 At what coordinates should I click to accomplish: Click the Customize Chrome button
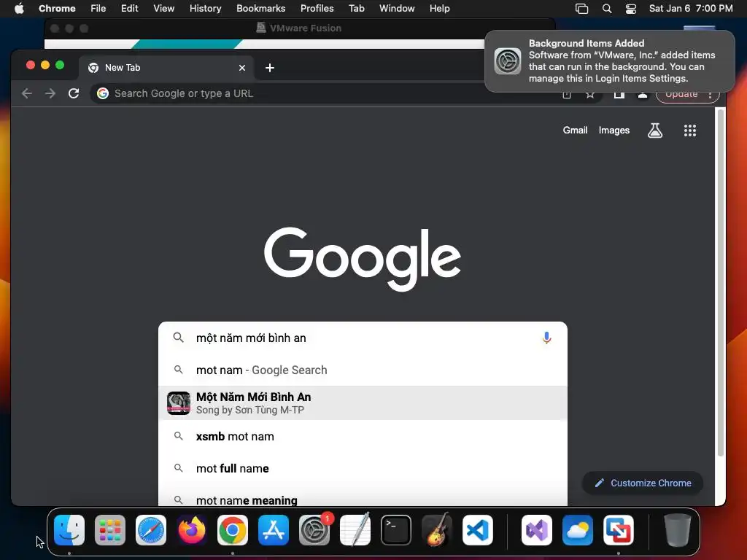coord(643,483)
